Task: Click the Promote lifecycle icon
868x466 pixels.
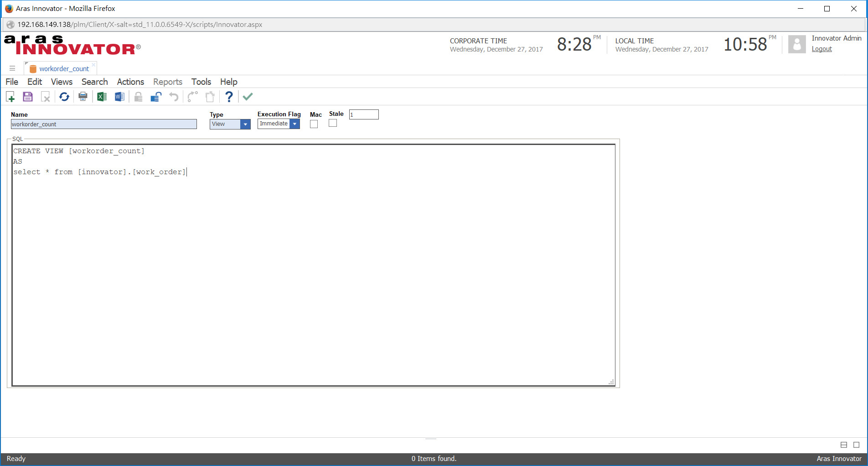Action: (x=192, y=97)
